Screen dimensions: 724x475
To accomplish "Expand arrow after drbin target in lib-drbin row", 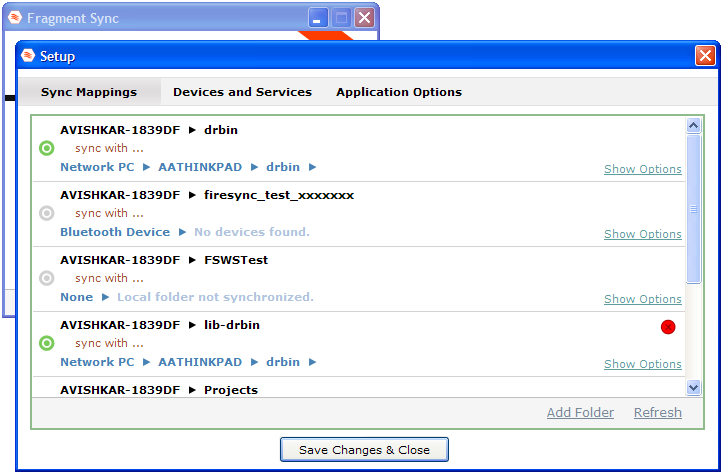I will point(313,362).
